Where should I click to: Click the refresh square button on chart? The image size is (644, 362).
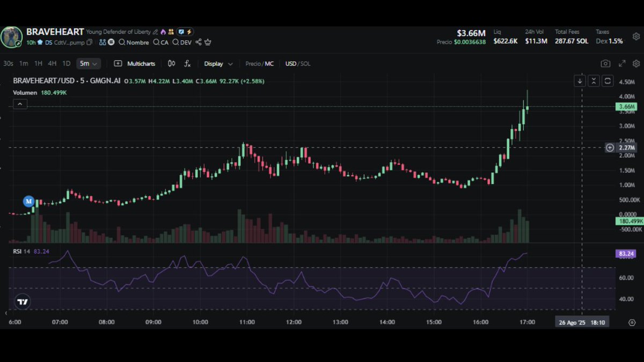[x=608, y=81]
